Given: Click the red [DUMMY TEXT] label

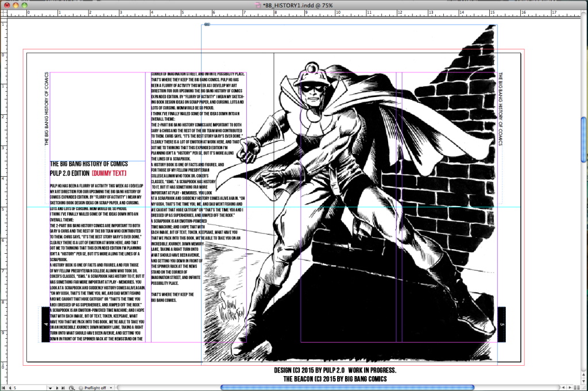Looking at the screenshot, I should pos(109,173).
